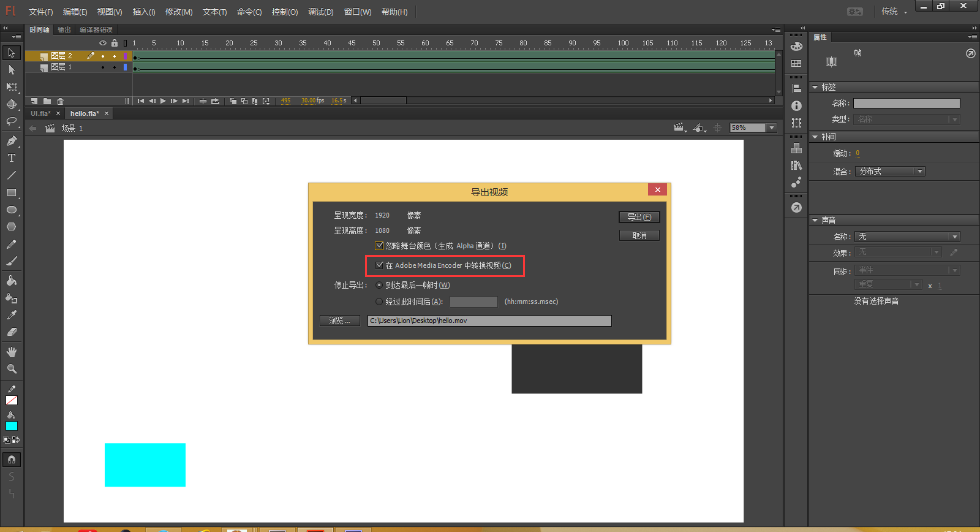Image resolution: width=980 pixels, height=532 pixels.
Task: Toggle lock dot for 图层 1
Action: point(115,67)
